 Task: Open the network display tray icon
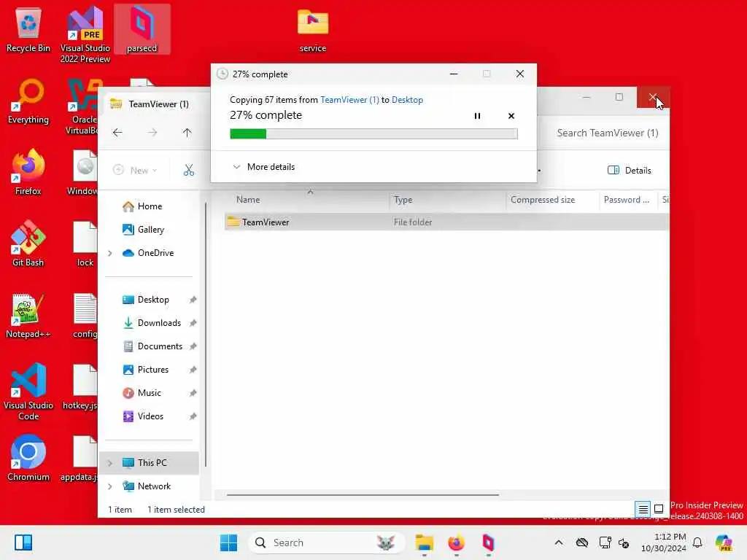pyautogui.click(x=605, y=542)
